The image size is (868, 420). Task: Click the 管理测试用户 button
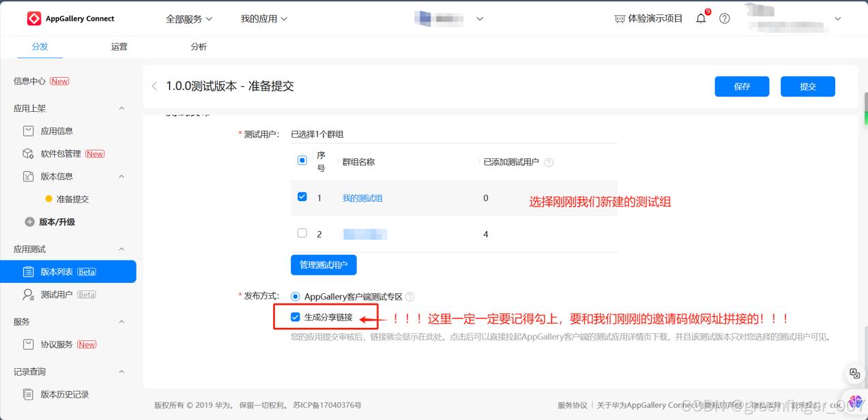(x=323, y=265)
